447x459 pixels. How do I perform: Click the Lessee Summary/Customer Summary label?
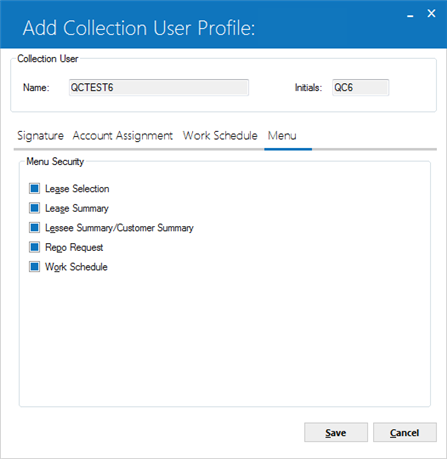coord(119,228)
